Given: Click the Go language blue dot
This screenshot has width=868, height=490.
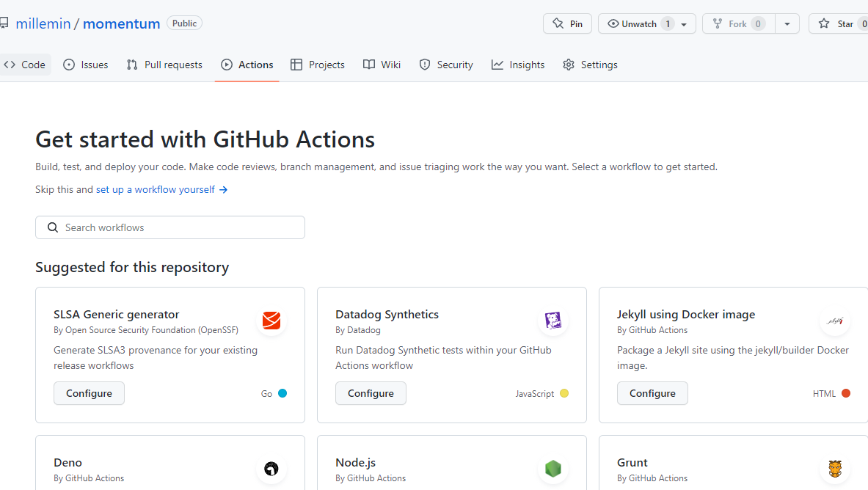Looking at the screenshot, I should pos(282,393).
